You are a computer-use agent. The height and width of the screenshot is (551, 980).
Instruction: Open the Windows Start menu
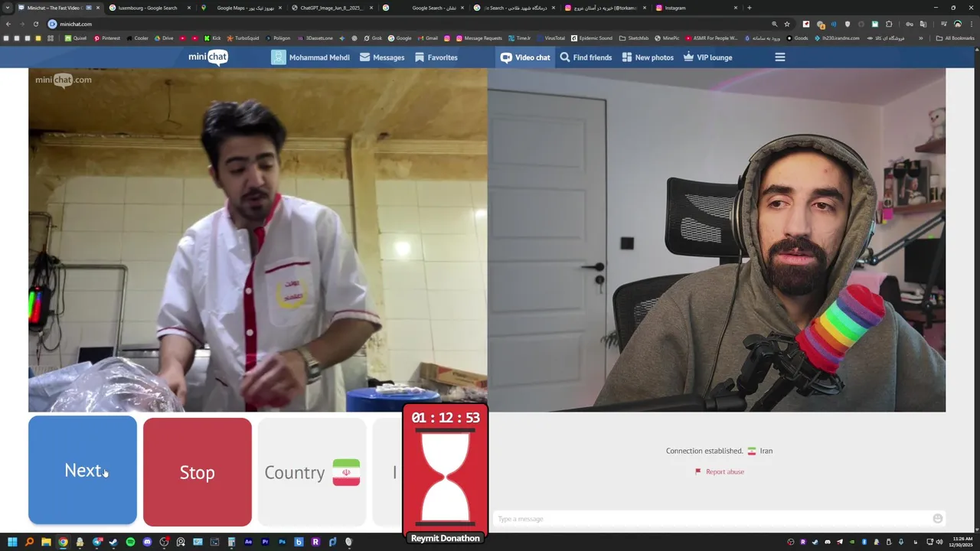point(12,542)
